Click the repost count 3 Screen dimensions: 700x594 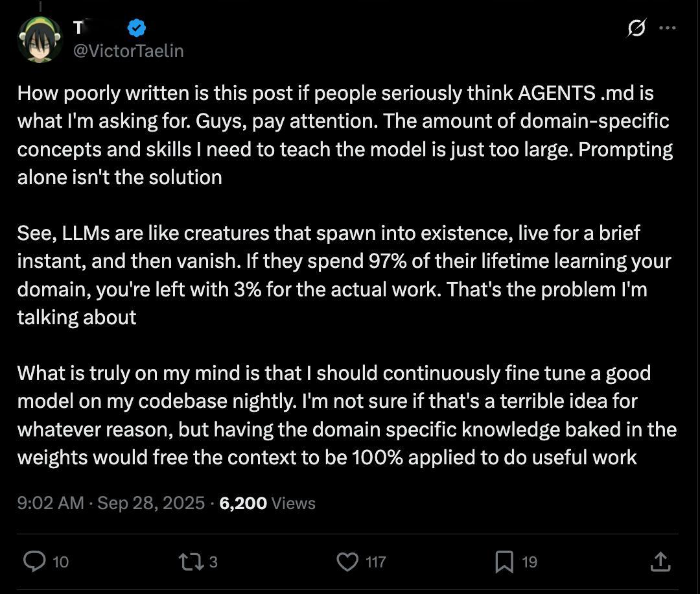(213, 562)
